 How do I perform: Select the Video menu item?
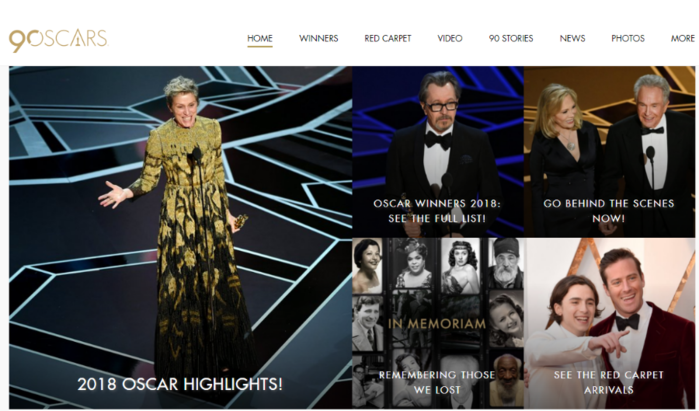449,38
